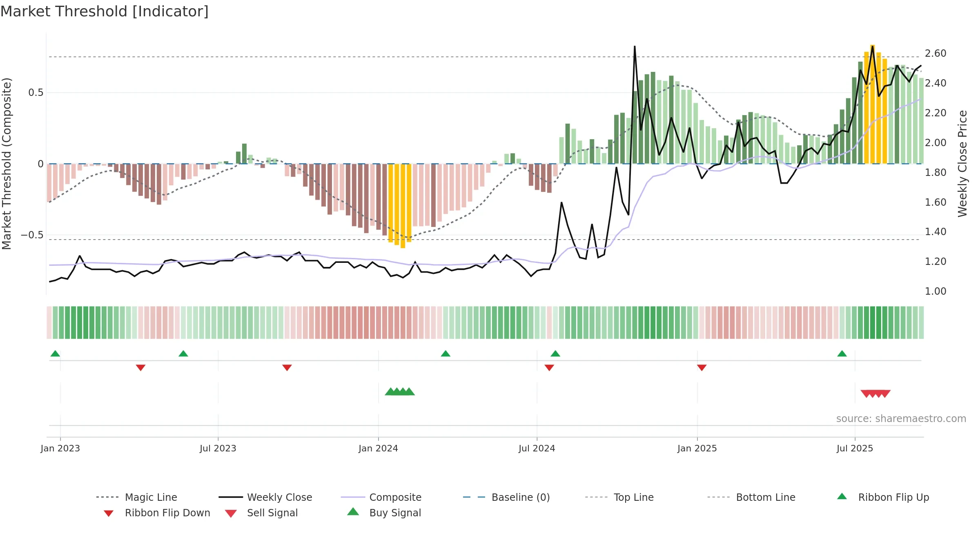
Task: Click the yellow bars above the top line in July 2025
Action: 875,104
